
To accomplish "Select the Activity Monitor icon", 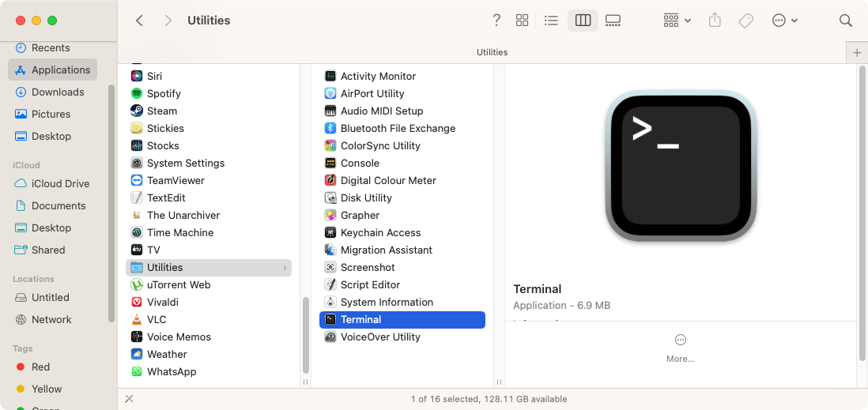I will (330, 76).
